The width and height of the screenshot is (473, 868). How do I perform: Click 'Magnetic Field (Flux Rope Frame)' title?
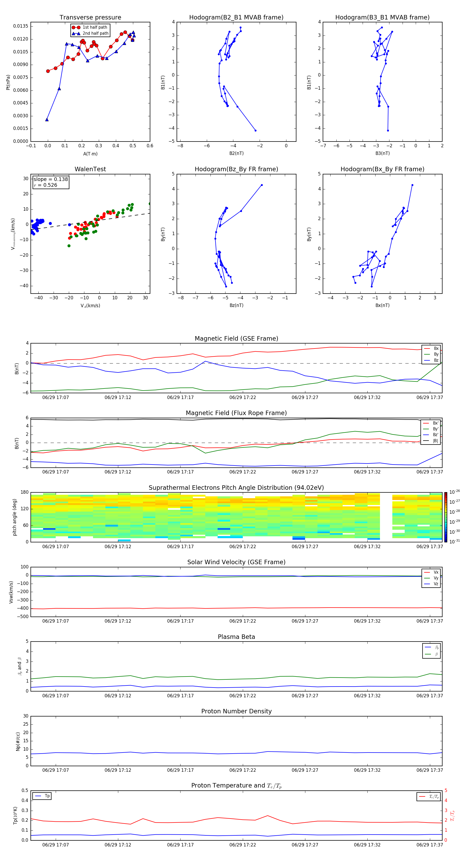(x=236, y=413)
